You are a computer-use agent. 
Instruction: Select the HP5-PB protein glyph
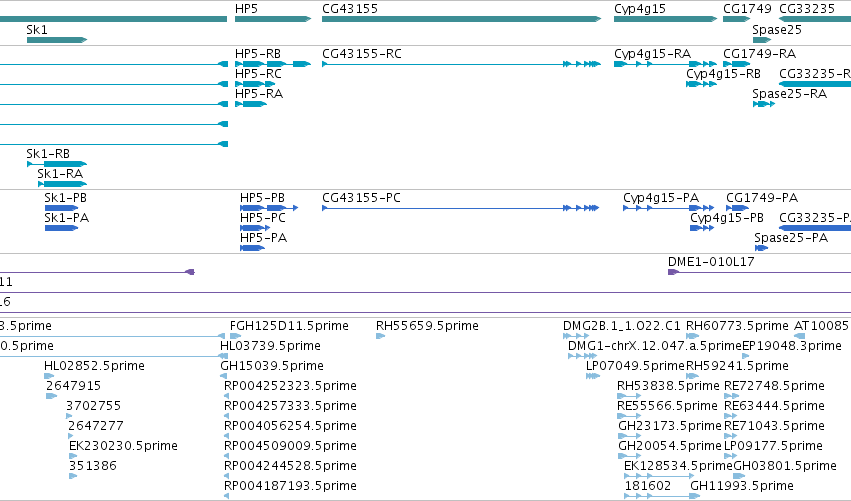pos(269,208)
